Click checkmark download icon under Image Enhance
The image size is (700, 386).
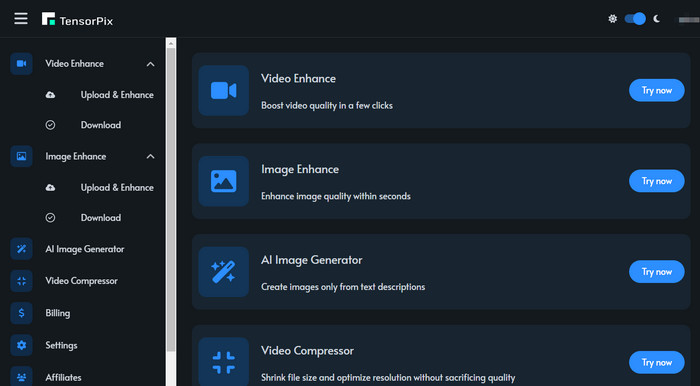point(50,218)
